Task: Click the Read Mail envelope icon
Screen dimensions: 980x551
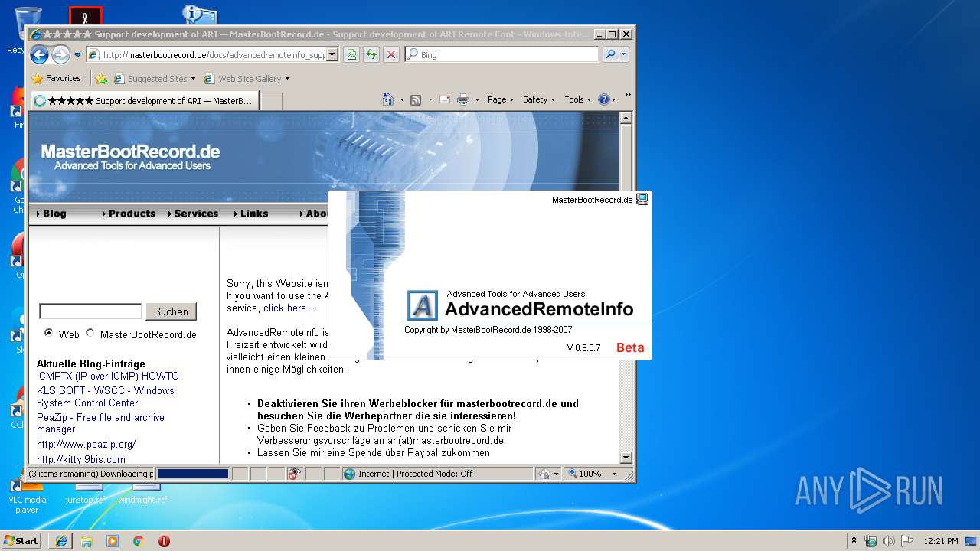Action: (444, 99)
